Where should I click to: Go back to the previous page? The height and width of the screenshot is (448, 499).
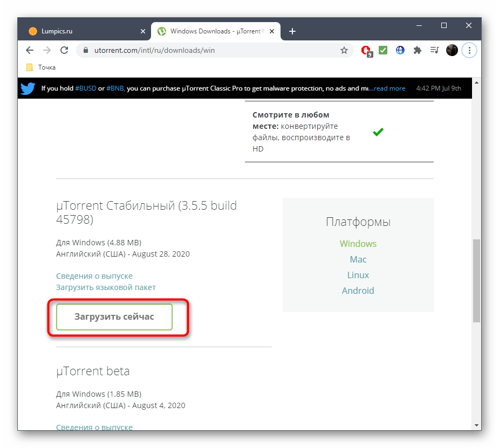[x=30, y=50]
